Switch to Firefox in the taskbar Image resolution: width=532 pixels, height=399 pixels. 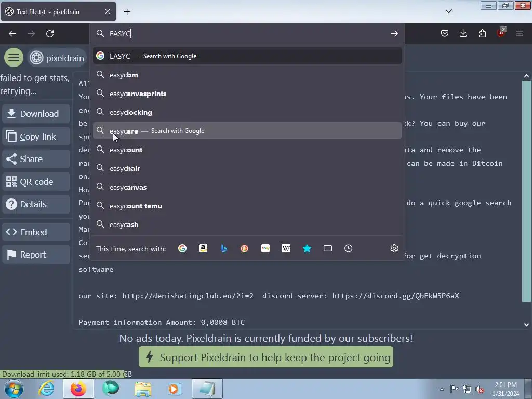tap(78, 389)
